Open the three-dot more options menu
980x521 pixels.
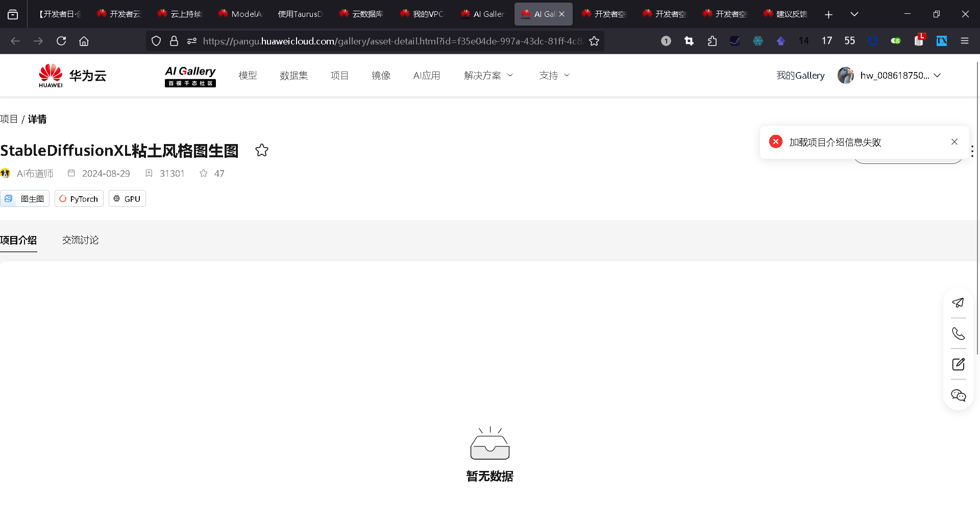point(972,151)
